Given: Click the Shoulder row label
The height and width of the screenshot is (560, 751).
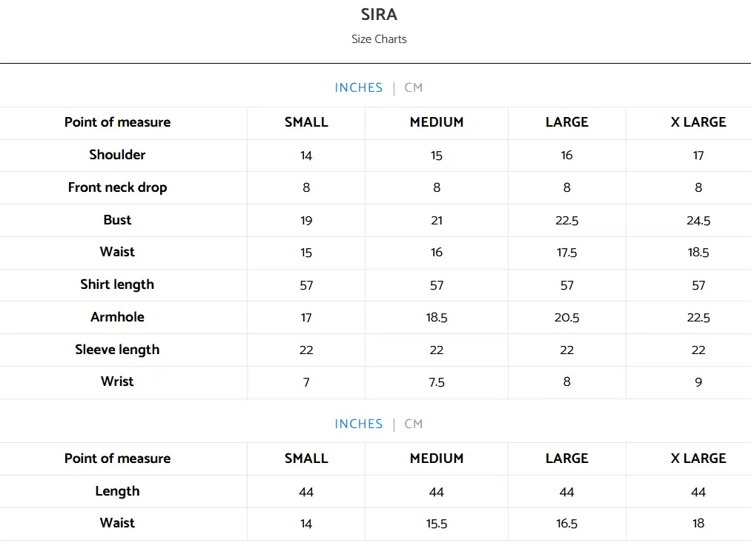Looking at the screenshot, I should click(117, 155).
